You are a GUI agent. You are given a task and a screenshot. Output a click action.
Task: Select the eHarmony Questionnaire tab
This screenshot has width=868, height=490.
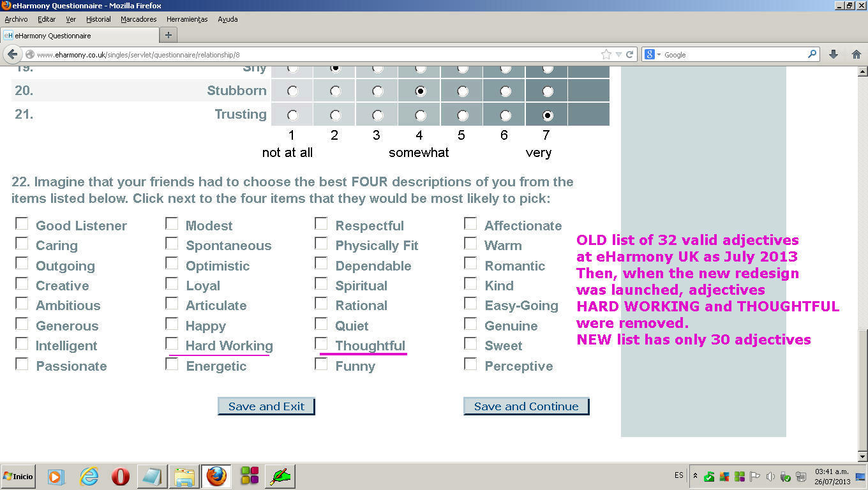tap(79, 35)
